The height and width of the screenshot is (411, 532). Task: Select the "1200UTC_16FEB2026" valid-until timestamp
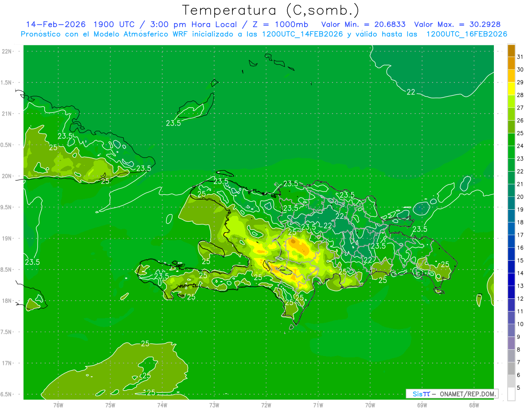[467, 34]
